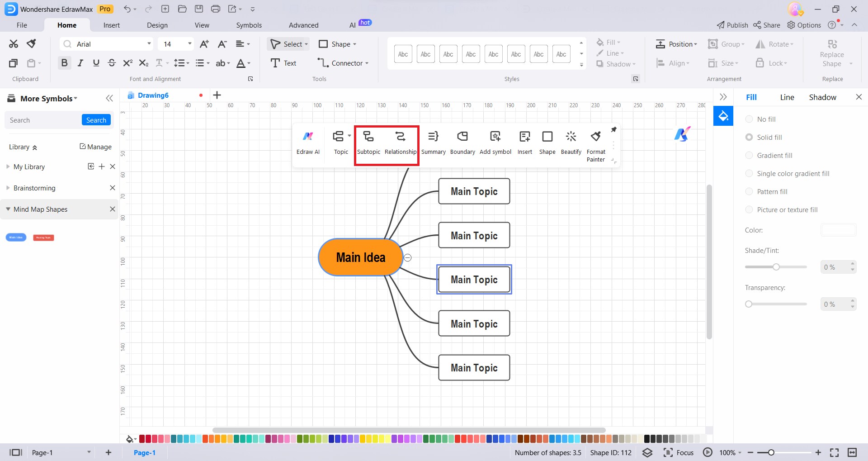
Task: Click the Search button in symbols panel
Action: click(96, 120)
